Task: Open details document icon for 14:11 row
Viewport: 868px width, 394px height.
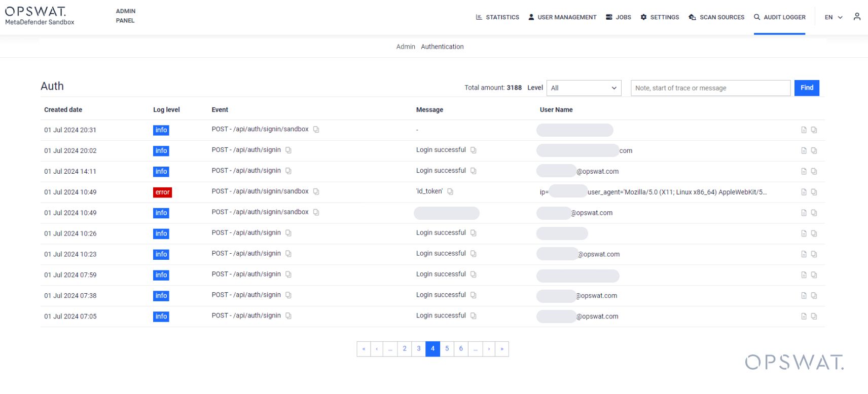Action: tap(804, 172)
